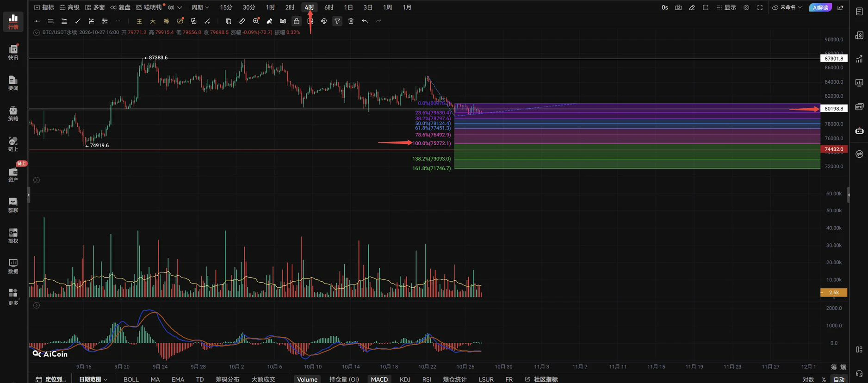Open the 快讯 news flash sidebar icon
This screenshot has height=383, width=868.
coord(13,52)
